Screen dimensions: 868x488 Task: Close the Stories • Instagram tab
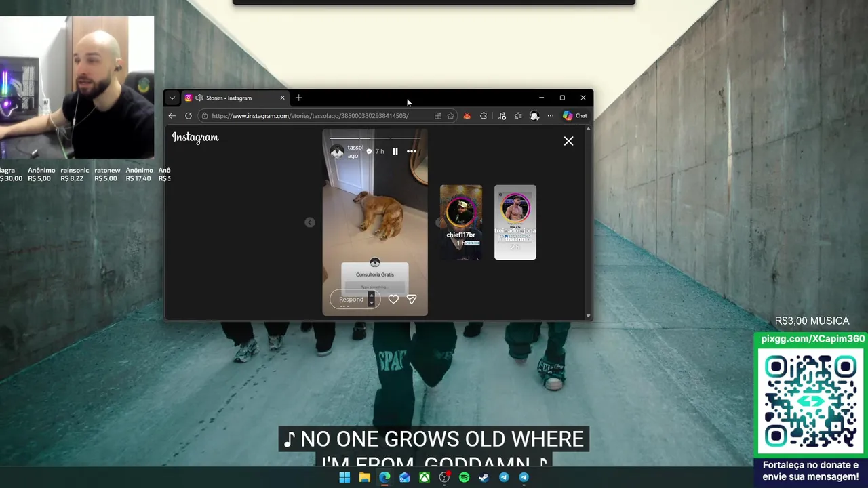283,98
